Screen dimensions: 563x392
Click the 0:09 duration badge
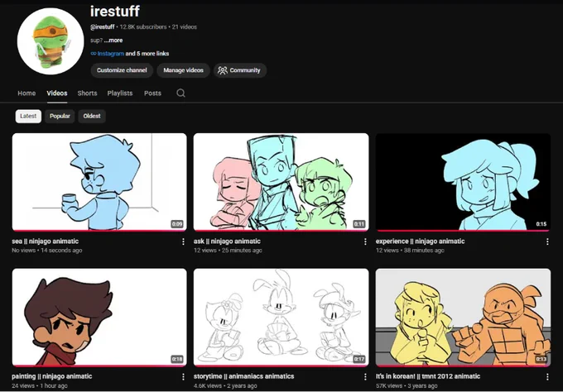tap(177, 224)
